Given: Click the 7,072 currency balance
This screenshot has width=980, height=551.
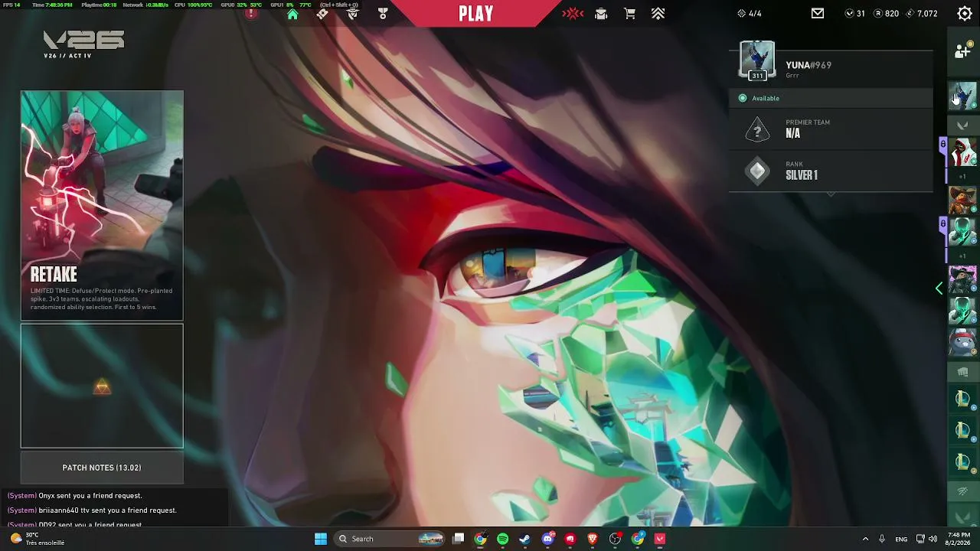Looking at the screenshot, I should (x=922, y=14).
